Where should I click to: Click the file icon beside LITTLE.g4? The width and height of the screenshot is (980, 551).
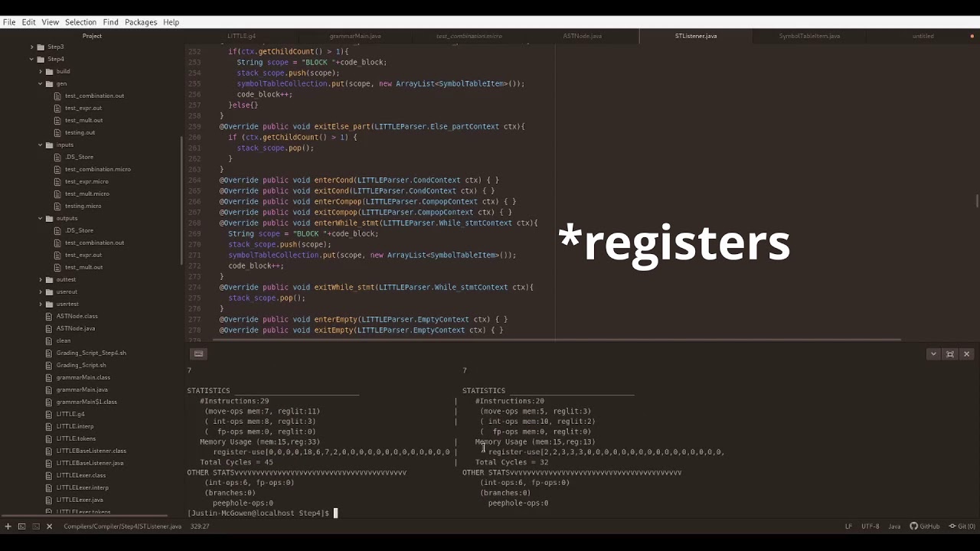[x=49, y=414]
